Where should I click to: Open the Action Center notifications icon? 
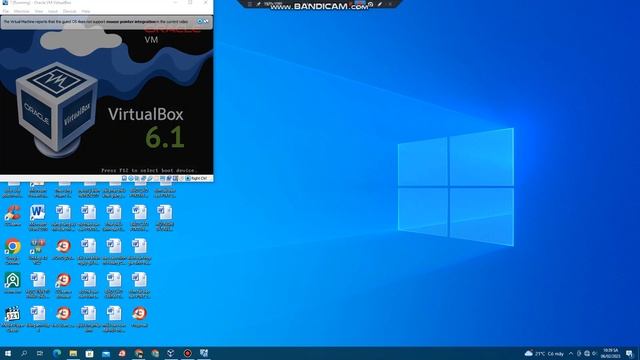pyautogui.click(x=629, y=353)
